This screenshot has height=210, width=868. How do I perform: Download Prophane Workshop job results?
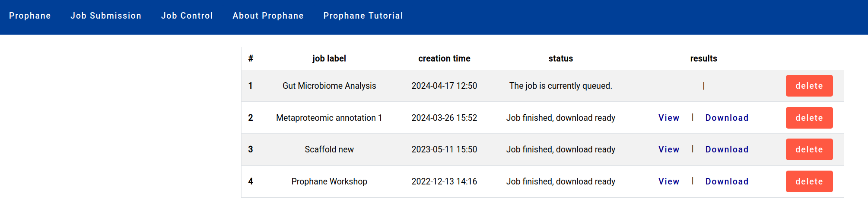727,181
